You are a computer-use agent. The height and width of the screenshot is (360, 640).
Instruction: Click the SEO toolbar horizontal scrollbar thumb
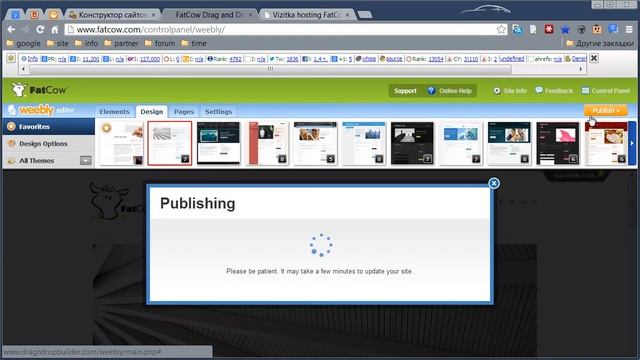coord(270,69)
